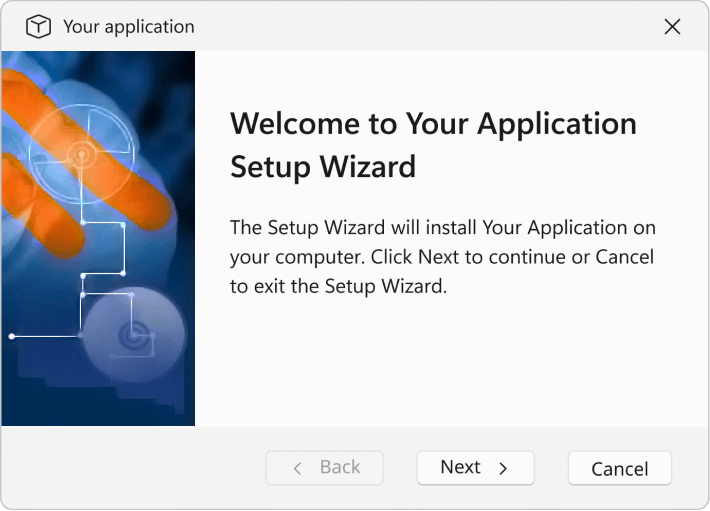This screenshot has height=511, width=710.
Task: Cancel the Setup Wizard
Action: click(x=619, y=468)
